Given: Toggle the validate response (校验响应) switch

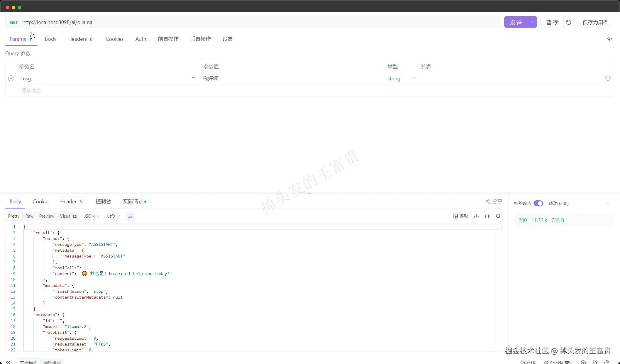Looking at the screenshot, I should 538,203.
